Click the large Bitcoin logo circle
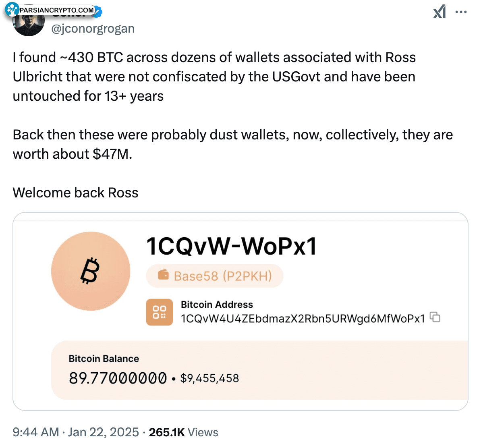Screen dimensions: 481x448 (91, 271)
